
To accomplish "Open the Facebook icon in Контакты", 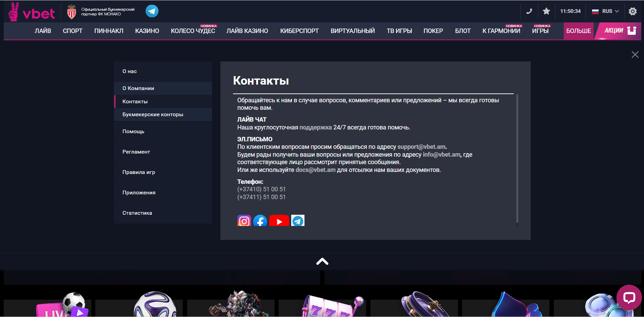I will coord(260,221).
